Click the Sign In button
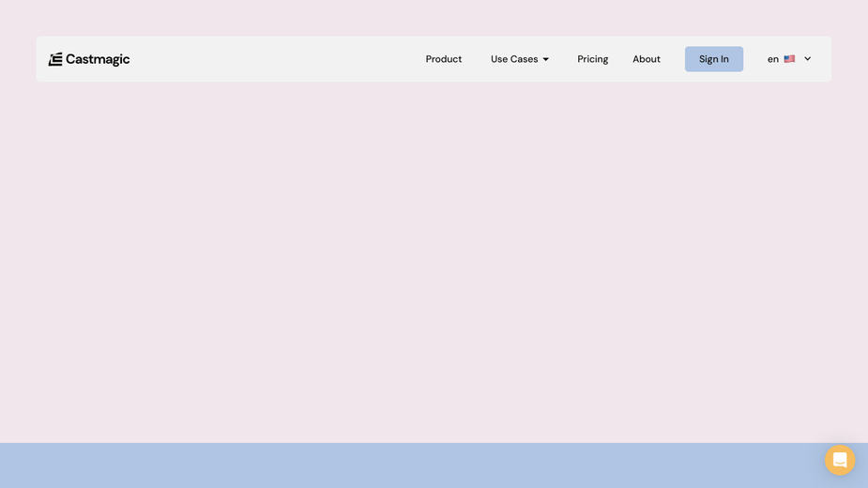868x488 pixels. 713,59
